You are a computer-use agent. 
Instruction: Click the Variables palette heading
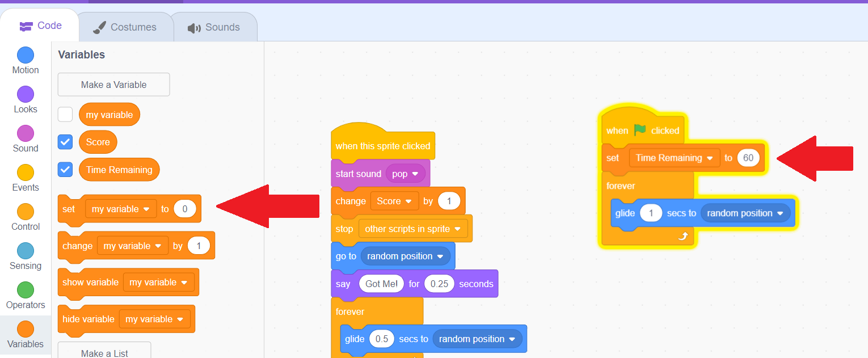pos(81,54)
